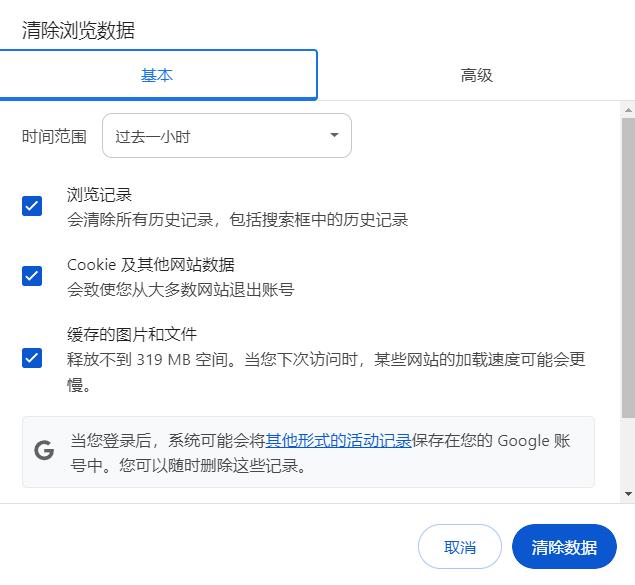Switch to the 高级 tab
Viewport: 635px width, 585px height.
tap(476, 75)
